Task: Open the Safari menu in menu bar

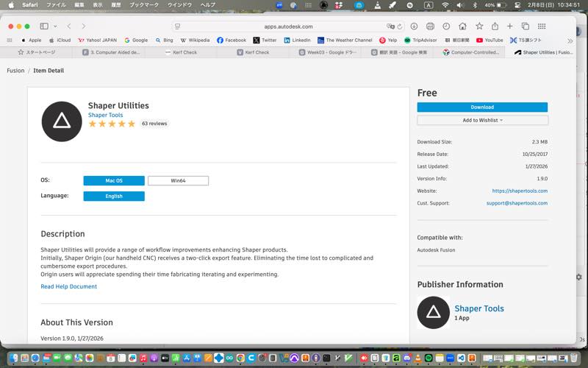Action: (30, 5)
